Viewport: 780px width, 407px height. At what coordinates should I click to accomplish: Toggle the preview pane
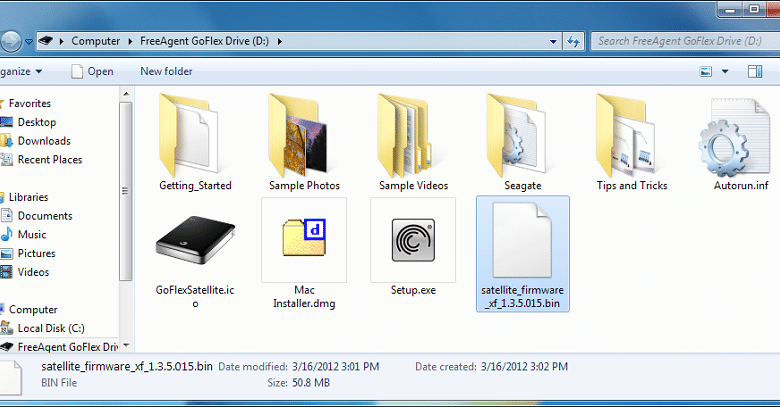pos(755,71)
